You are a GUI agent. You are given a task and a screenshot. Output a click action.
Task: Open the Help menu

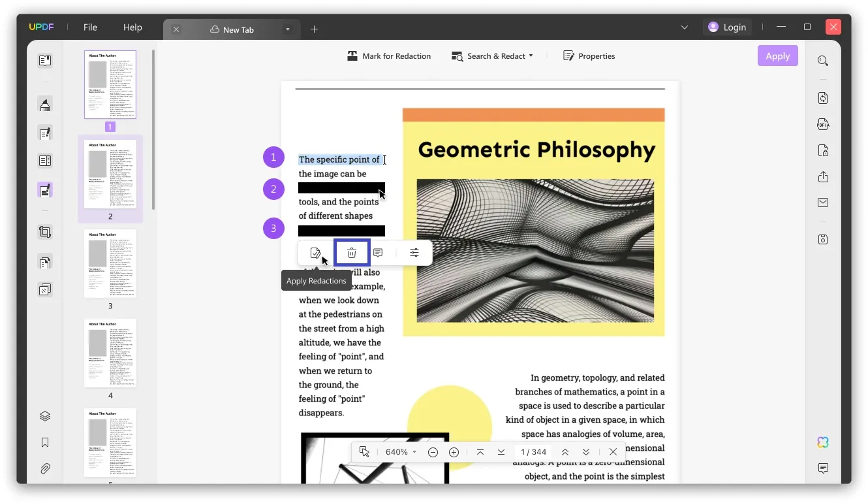[132, 27]
